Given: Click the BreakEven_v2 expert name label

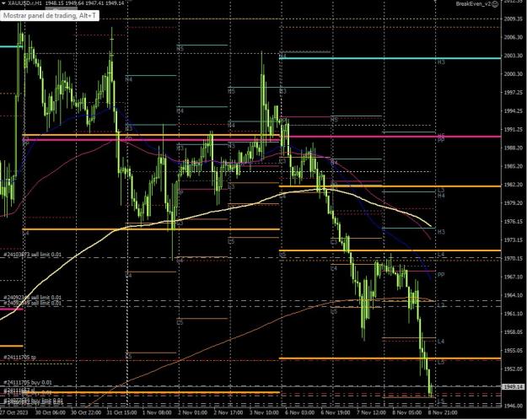Looking at the screenshot, I should coord(473,3).
